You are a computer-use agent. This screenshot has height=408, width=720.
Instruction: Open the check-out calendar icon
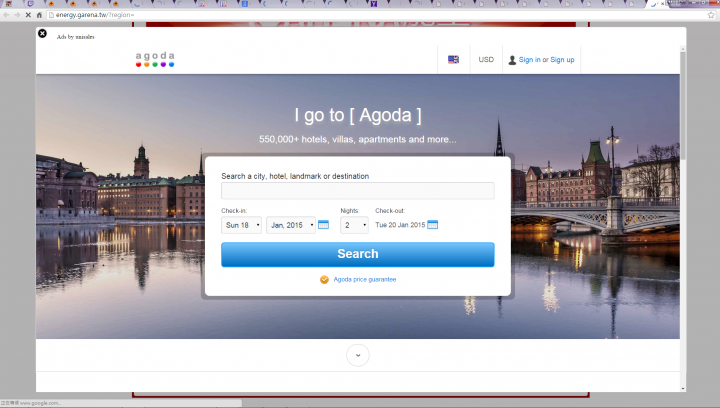click(432, 224)
